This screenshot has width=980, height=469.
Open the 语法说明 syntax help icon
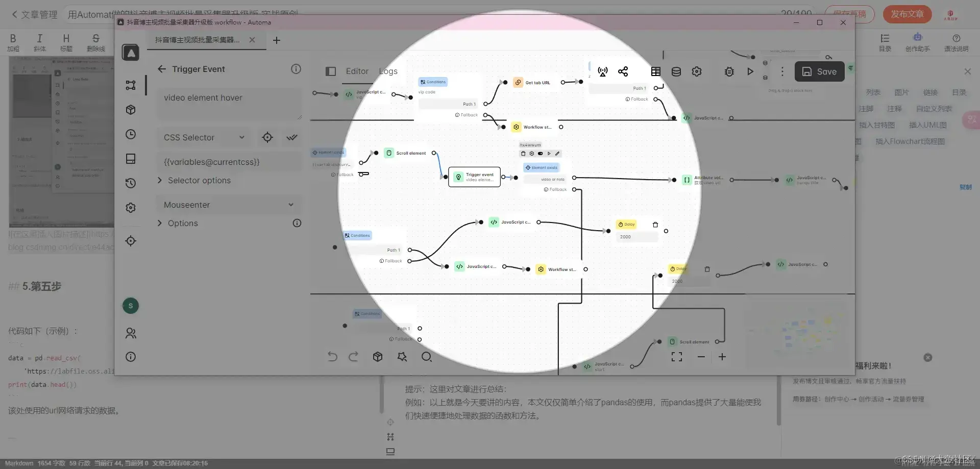click(x=956, y=42)
